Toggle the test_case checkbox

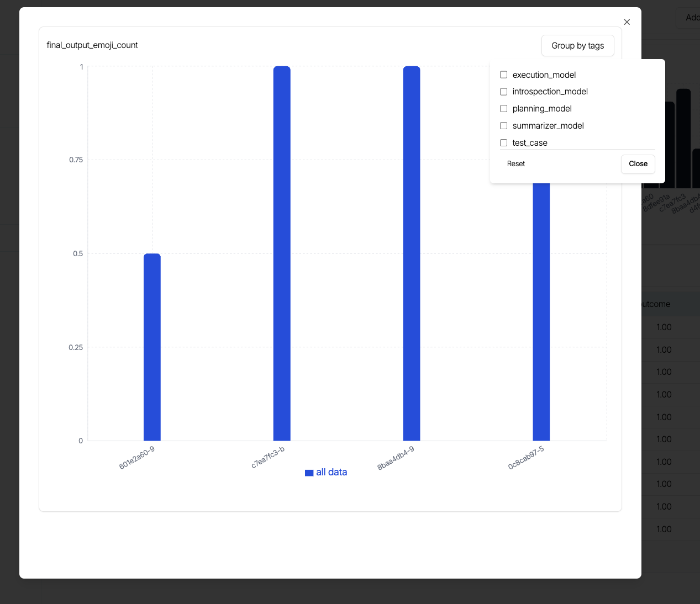[x=503, y=143]
